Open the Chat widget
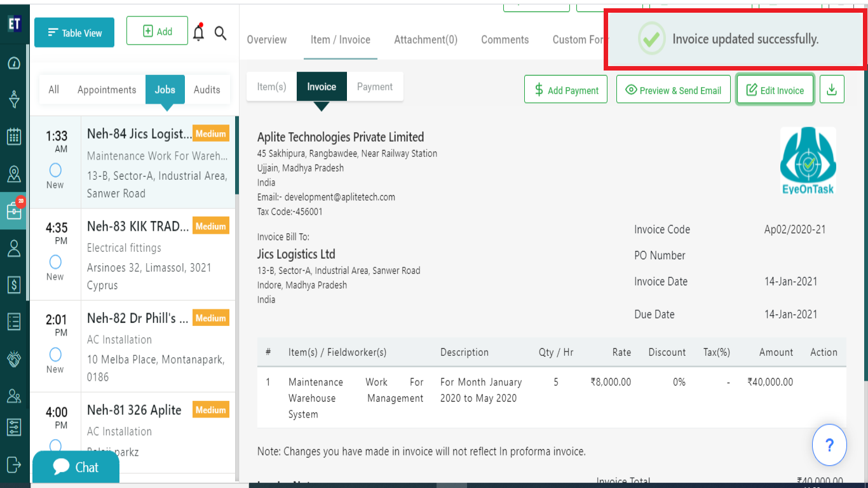868x488 pixels. (x=76, y=468)
